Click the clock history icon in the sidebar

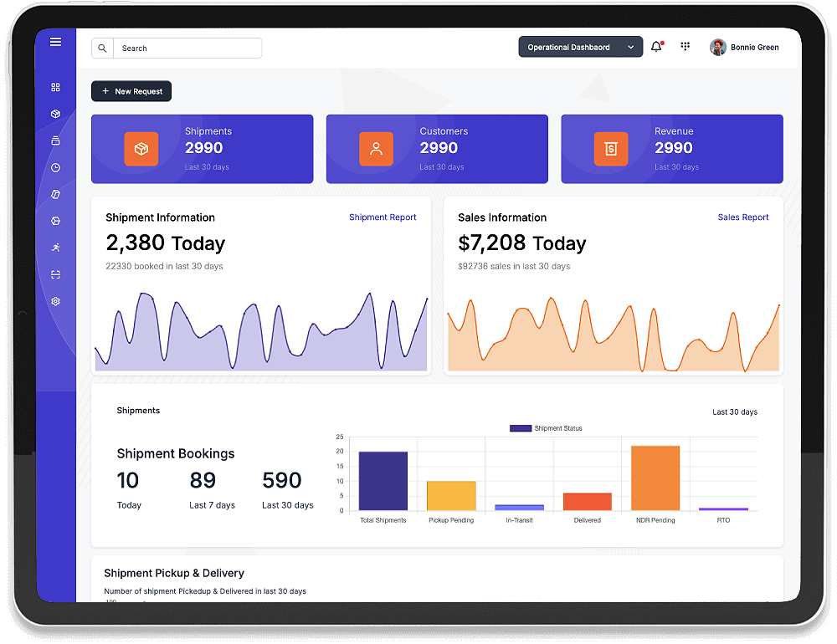pos(55,167)
